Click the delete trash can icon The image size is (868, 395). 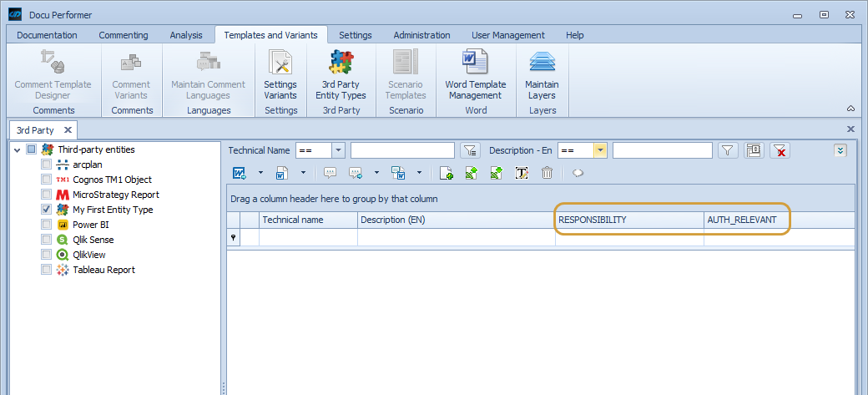pyautogui.click(x=548, y=173)
